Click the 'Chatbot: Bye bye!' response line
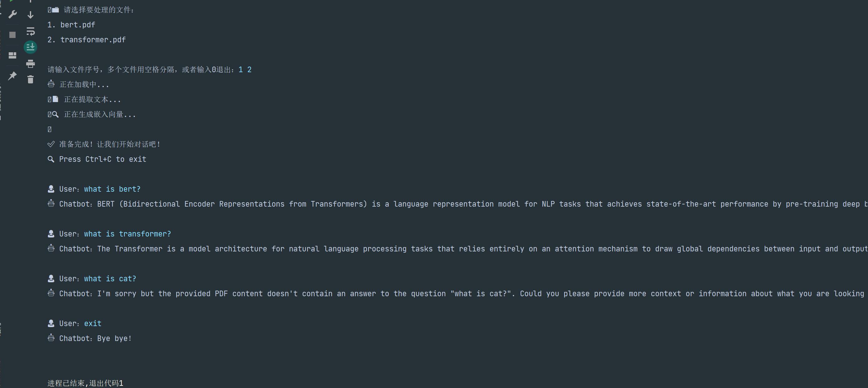The height and width of the screenshot is (388, 868). [x=95, y=339]
